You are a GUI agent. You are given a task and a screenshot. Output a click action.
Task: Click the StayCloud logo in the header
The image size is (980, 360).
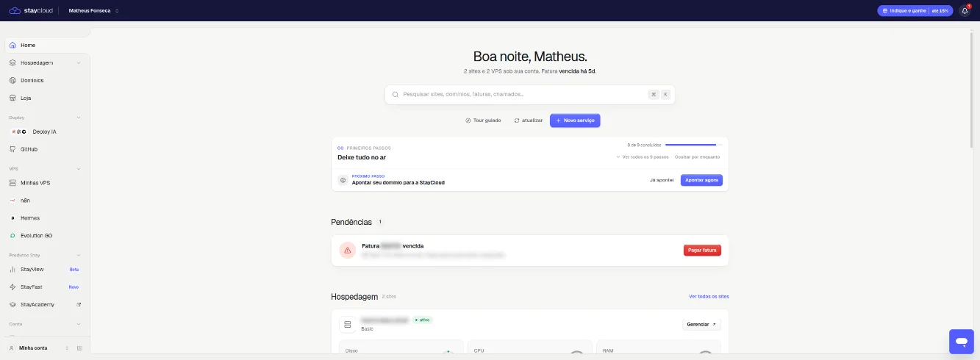pos(29,11)
